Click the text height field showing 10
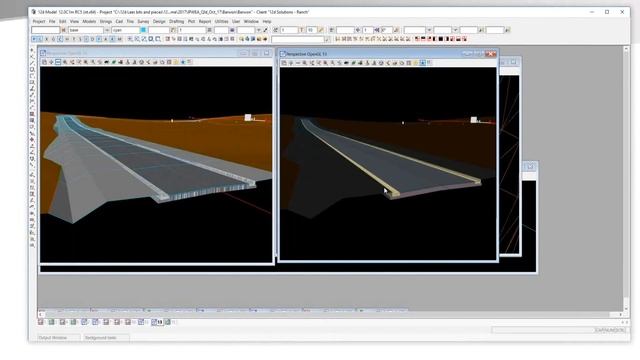The height and width of the screenshot is (360, 640). pos(311,30)
